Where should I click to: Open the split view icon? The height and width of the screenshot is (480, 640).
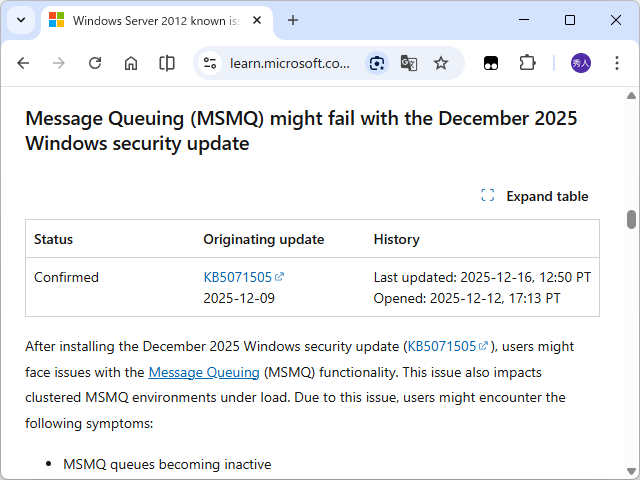click(x=167, y=63)
